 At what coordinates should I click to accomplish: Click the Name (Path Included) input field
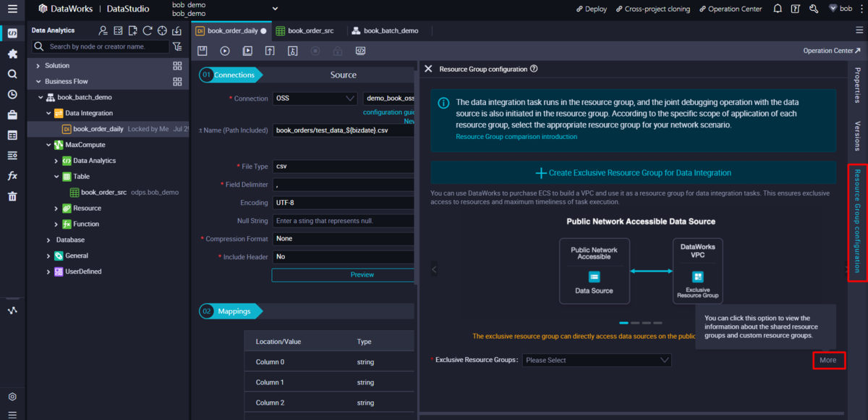(x=344, y=130)
